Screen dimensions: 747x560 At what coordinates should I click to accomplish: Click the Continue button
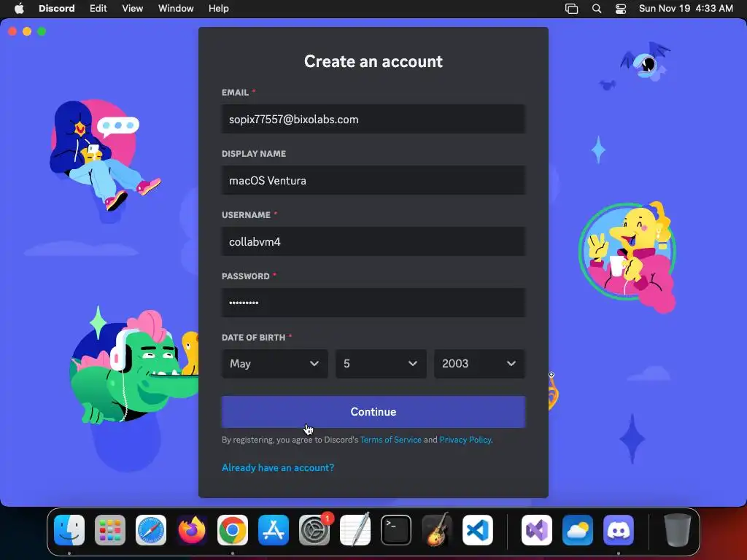pyautogui.click(x=373, y=412)
